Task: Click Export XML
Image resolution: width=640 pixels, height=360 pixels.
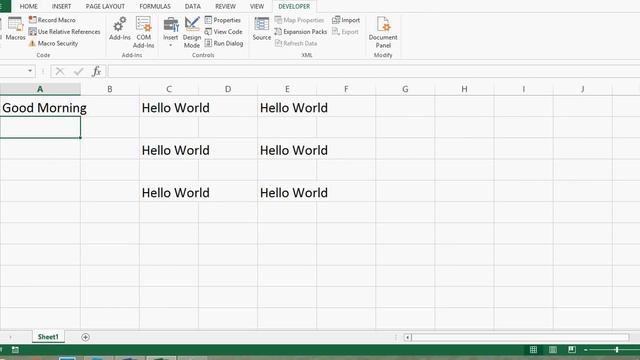Action: [x=345, y=31]
